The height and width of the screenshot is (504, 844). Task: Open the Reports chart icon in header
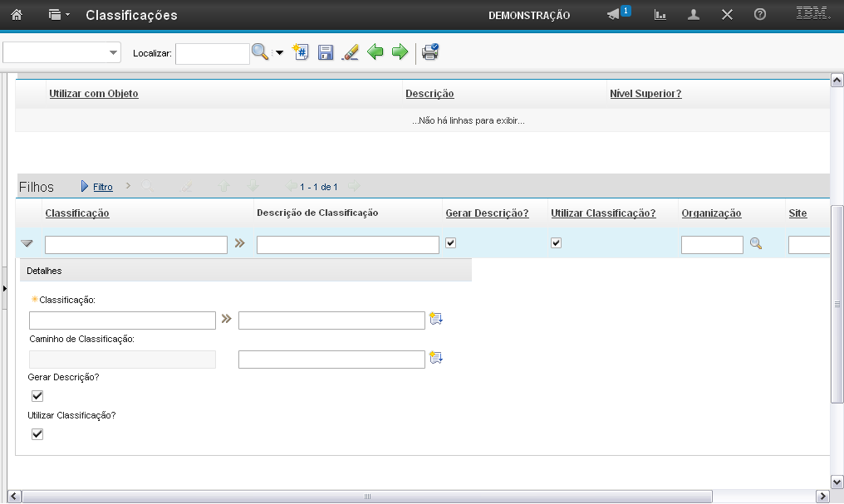pos(660,15)
